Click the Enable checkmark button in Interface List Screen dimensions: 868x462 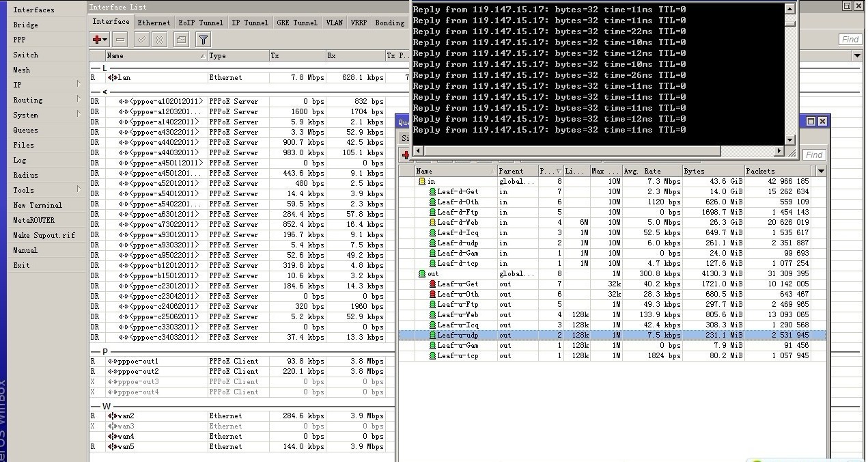(141, 40)
